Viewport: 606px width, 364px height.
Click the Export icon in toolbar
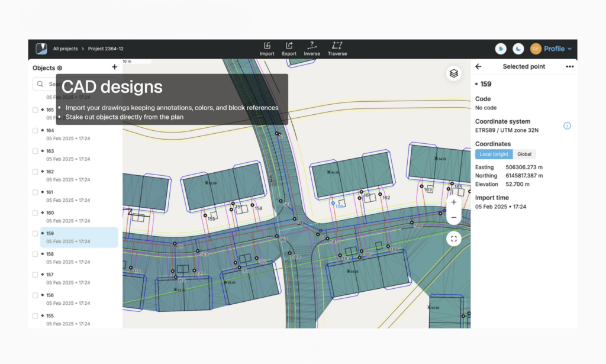tap(289, 49)
